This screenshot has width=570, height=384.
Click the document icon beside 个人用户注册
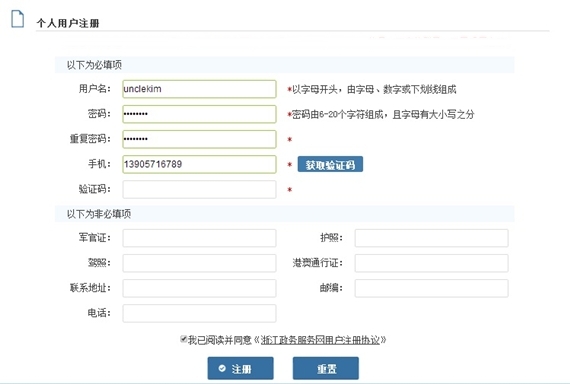pyautogui.click(x=17, y=19)
